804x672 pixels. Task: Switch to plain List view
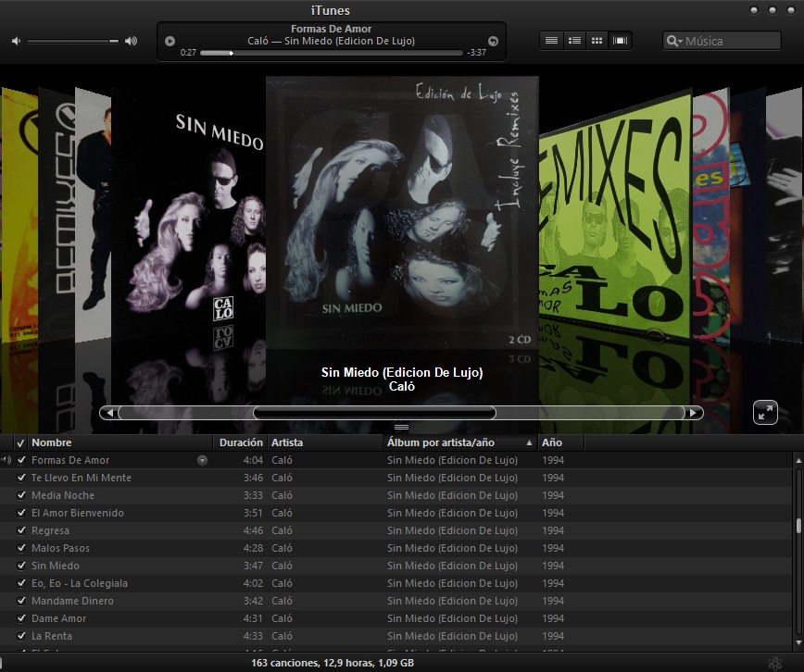tap(551, 40)
